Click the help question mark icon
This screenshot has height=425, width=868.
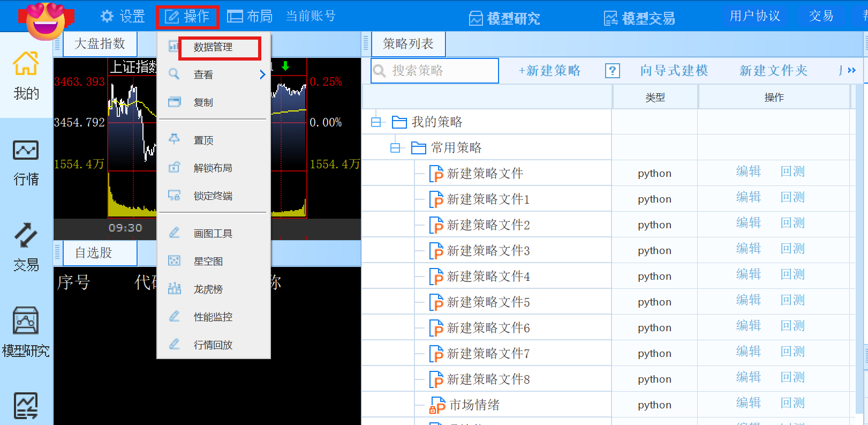(612, 71)
